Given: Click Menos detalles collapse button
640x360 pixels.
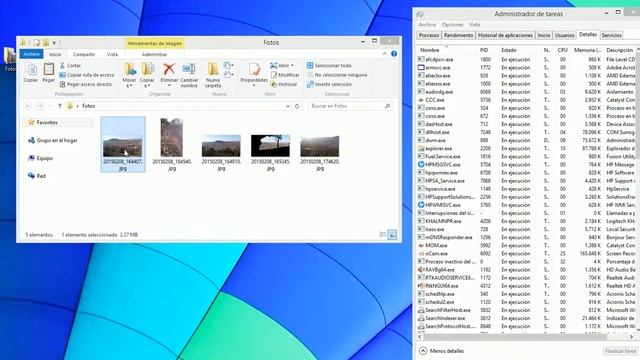Looking at the screenshot, I should 442,351.
